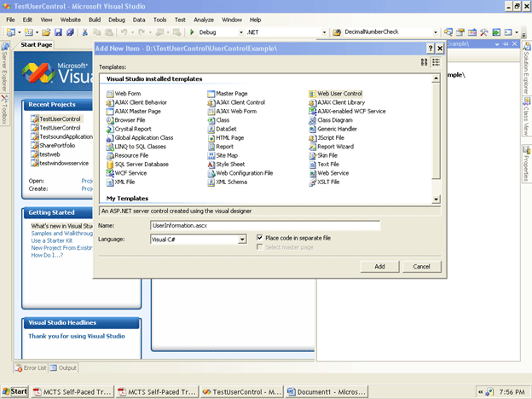The image size is (532, 399).
Task: Open the File menu
Action: tap(10, 20)
